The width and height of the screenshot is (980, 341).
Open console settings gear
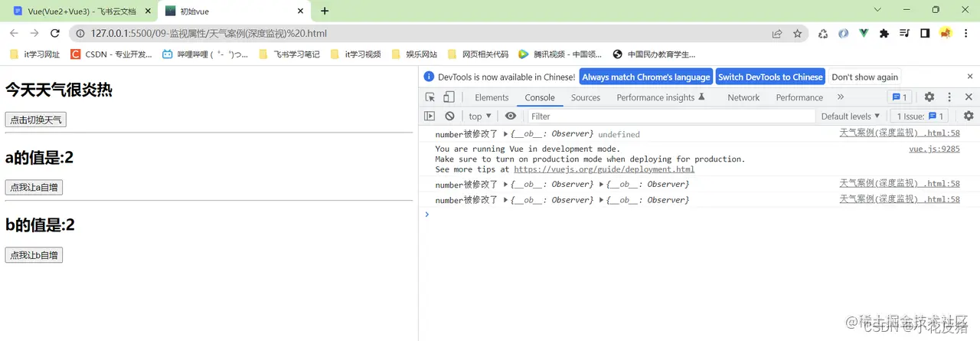[x=969, y=116]
